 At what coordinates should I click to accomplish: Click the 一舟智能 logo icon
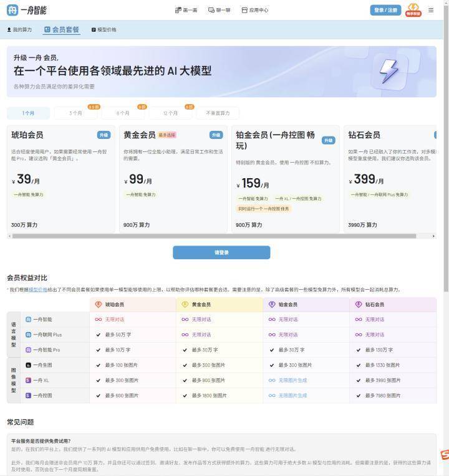pyautogui.click(x=12, y=10)
